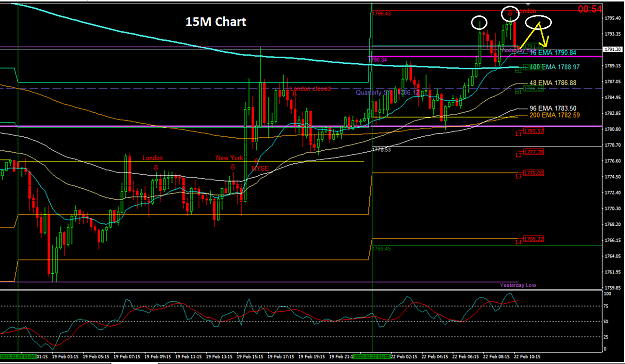The image size is (625, 364).
Task: Click the "19 Feb 03:15" time label
Action: point(65,356)
